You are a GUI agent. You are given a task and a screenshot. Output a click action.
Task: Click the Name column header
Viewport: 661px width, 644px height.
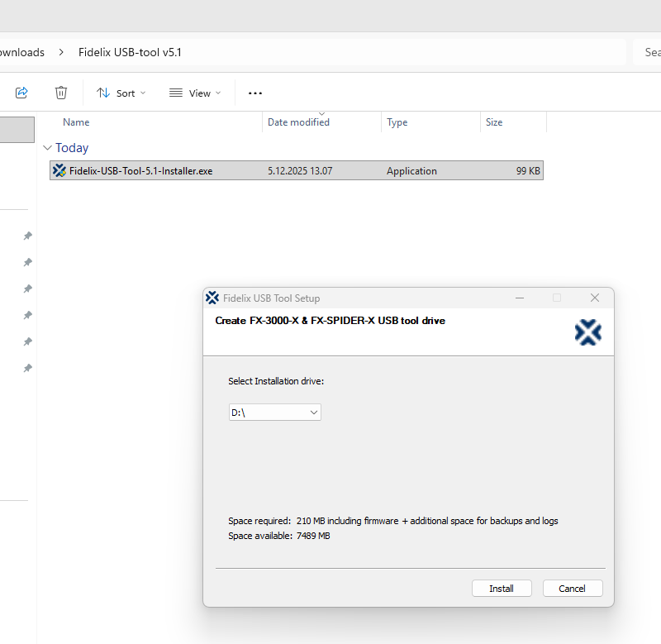pyautogui.click(x=76, y=122)
